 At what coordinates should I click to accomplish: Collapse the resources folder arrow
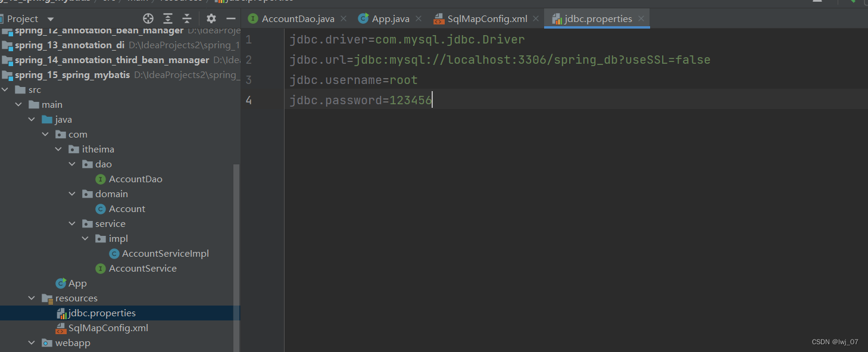(x=32, y=298)
